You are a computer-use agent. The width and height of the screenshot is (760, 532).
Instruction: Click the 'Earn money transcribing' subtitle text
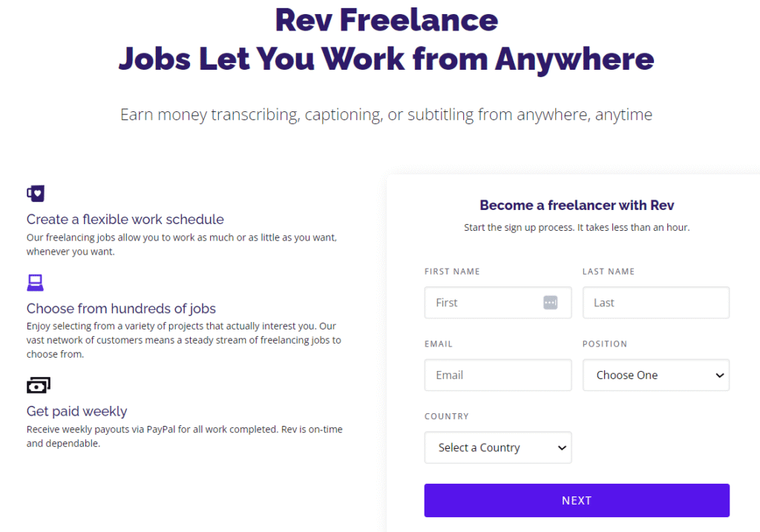coord(386,115)
